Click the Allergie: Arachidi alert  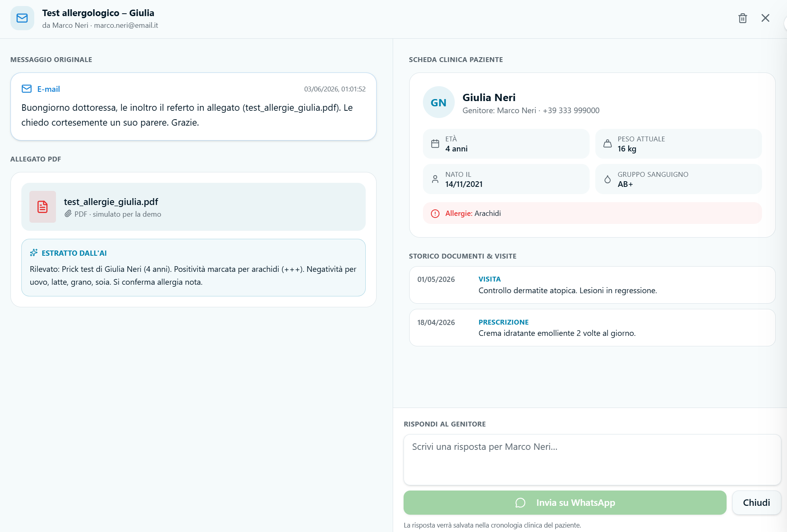point(592,213)
